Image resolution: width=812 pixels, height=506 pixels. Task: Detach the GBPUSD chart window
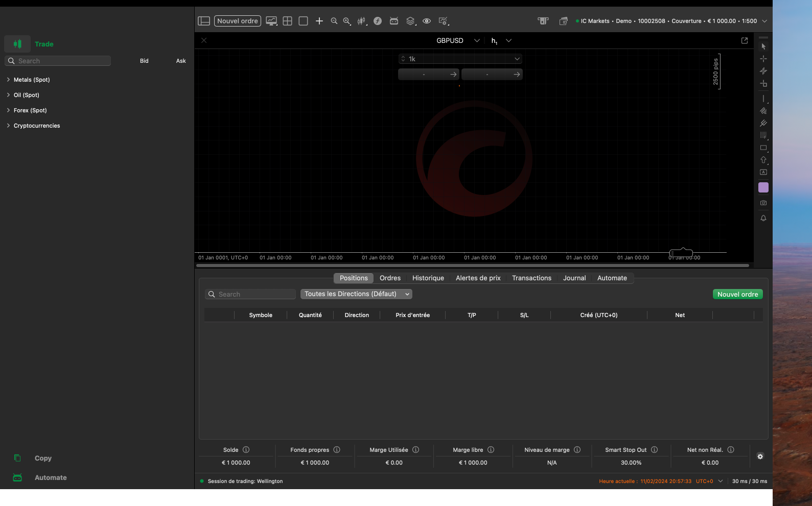(x=745, y=40)
